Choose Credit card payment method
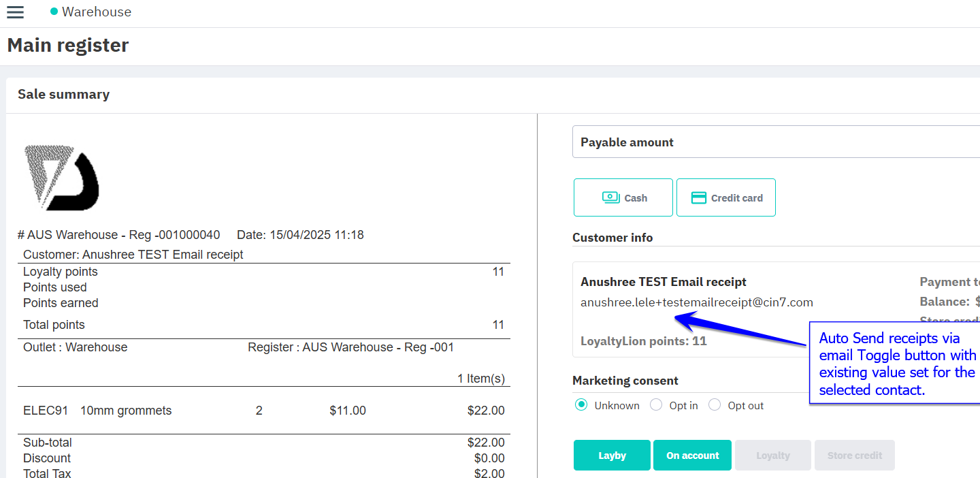Viewport: 980px width, 478px height. pos(726,197)
